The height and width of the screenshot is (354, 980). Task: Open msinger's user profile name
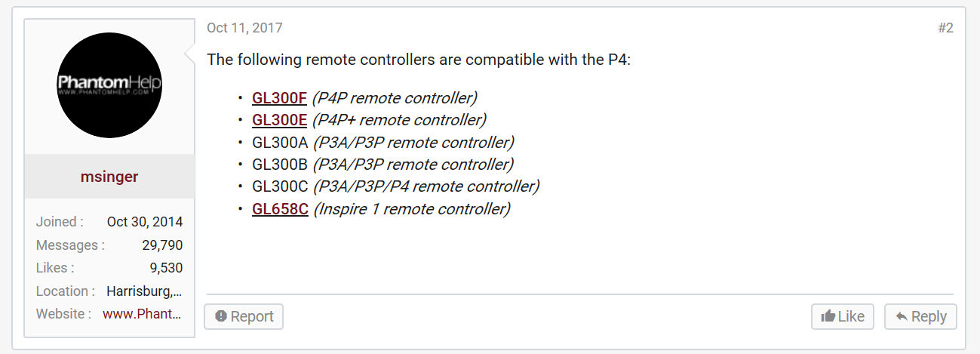pyautogui.click(x=109, y=177)
